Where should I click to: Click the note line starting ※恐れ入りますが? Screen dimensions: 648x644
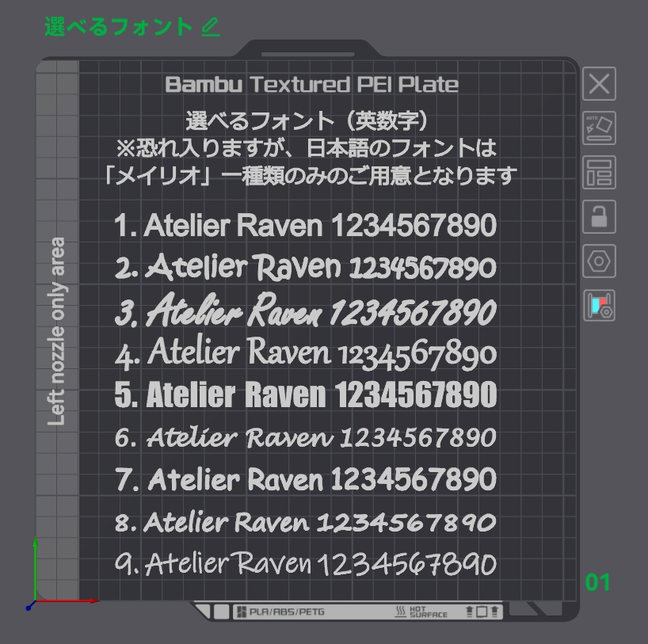coord(307,148)
